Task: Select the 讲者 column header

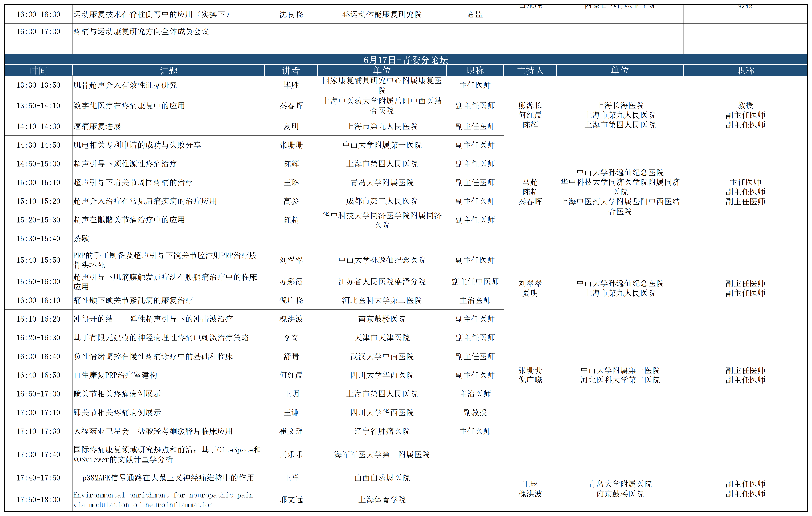Action: click(291, 70)
